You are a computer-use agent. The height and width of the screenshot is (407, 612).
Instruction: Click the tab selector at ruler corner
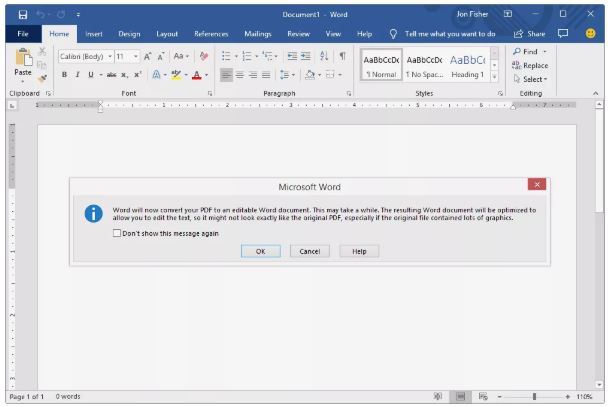(x=12, y=105)
